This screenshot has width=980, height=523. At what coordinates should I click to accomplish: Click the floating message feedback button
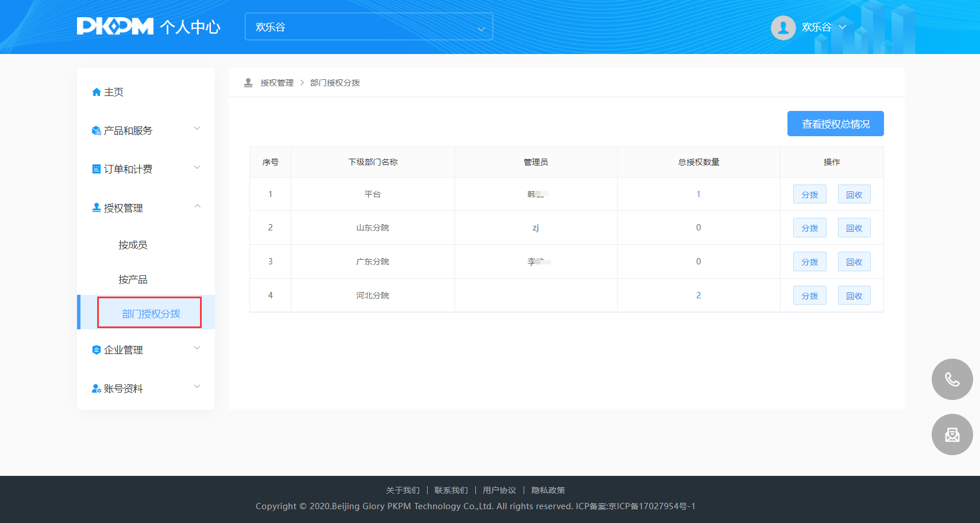952,434
